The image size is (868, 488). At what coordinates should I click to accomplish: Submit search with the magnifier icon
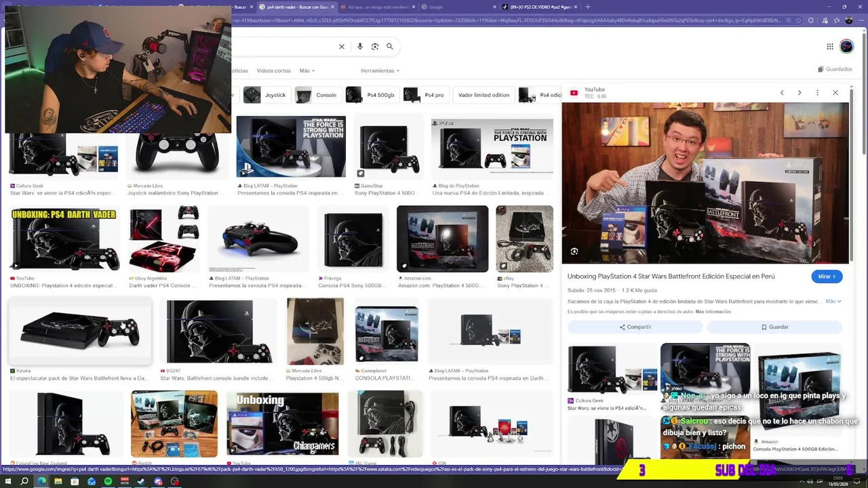click(x=390, y=47)
